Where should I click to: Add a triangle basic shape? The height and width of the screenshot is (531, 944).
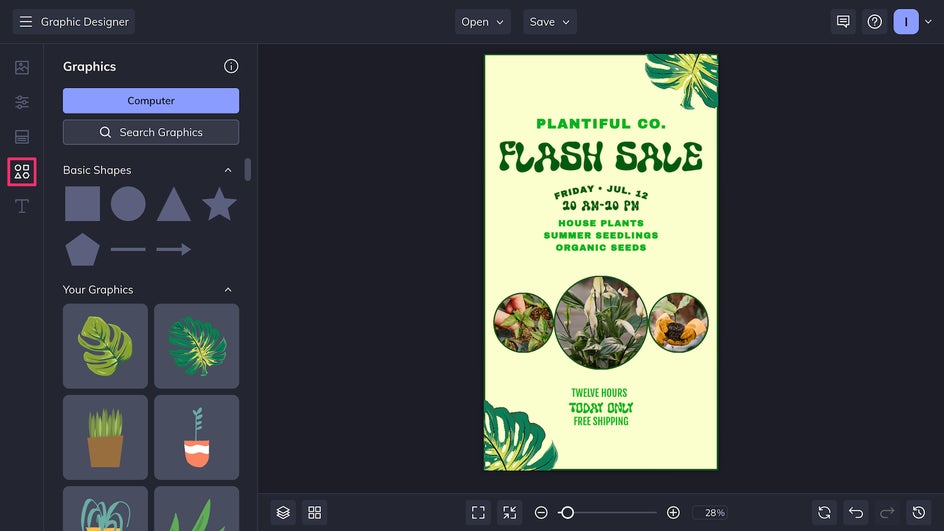pyautogui.click(x=174, y=205)
